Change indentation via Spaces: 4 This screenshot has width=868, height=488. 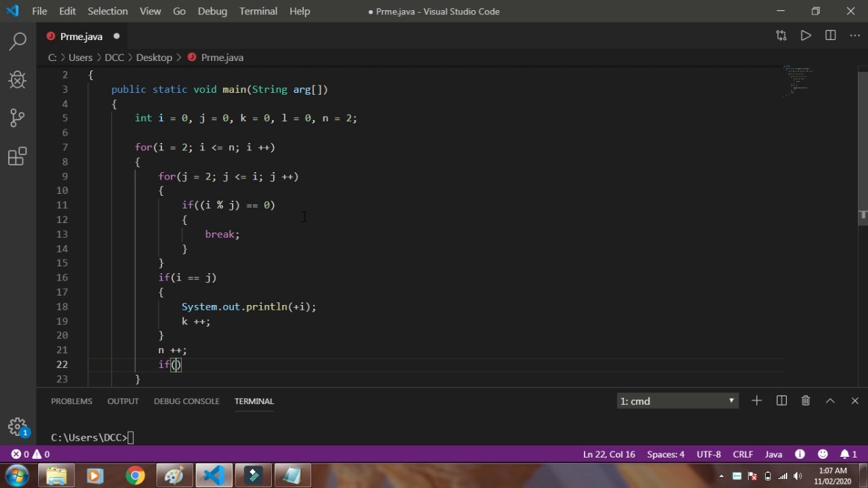[x=665, y=454]
